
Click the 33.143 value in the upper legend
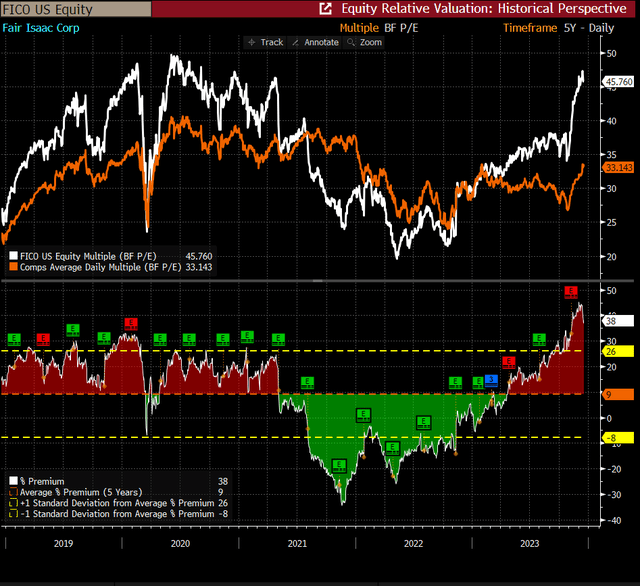[199, 267]
